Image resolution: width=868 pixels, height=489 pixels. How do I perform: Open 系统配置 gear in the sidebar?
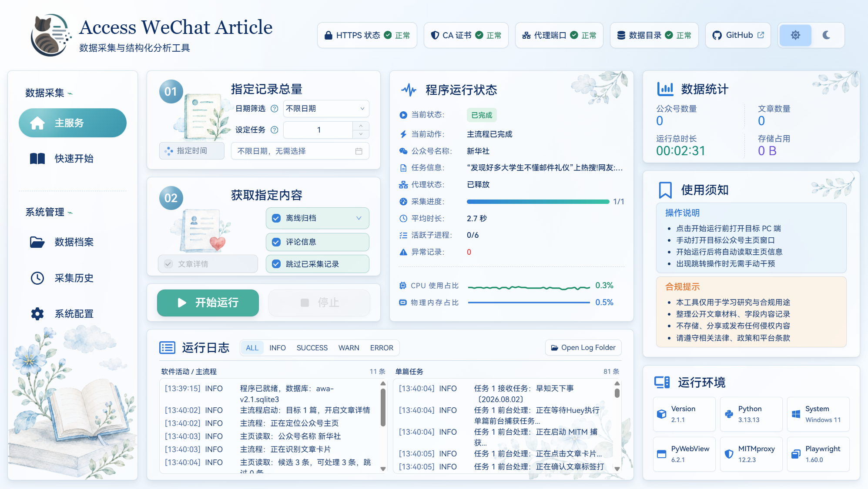(73, 314)
